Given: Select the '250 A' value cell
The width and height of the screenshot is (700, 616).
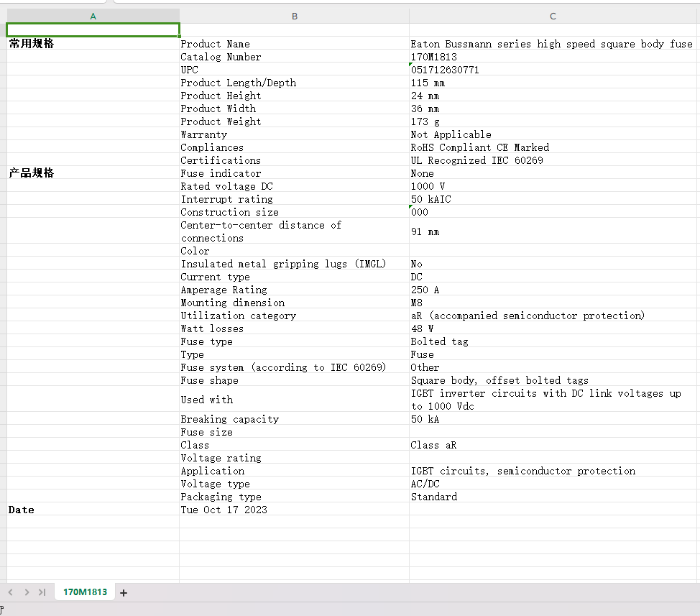Looking at the screenshot, I should tap(553, 289).
